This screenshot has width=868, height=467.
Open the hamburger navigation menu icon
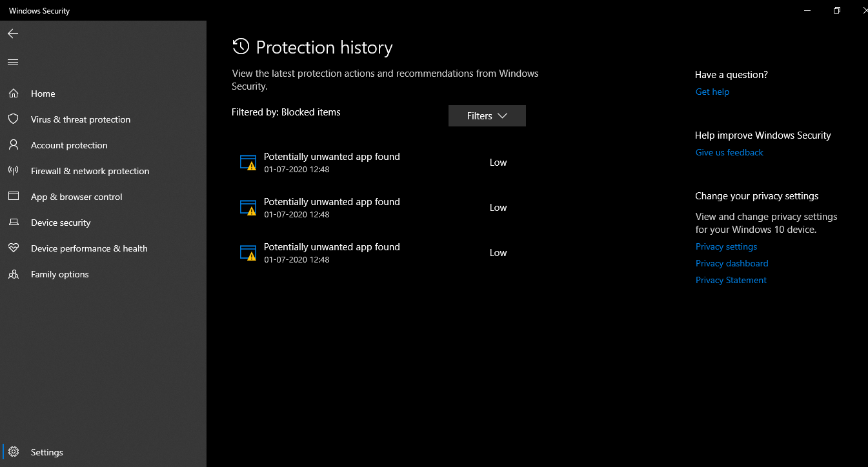click(13, 63)
